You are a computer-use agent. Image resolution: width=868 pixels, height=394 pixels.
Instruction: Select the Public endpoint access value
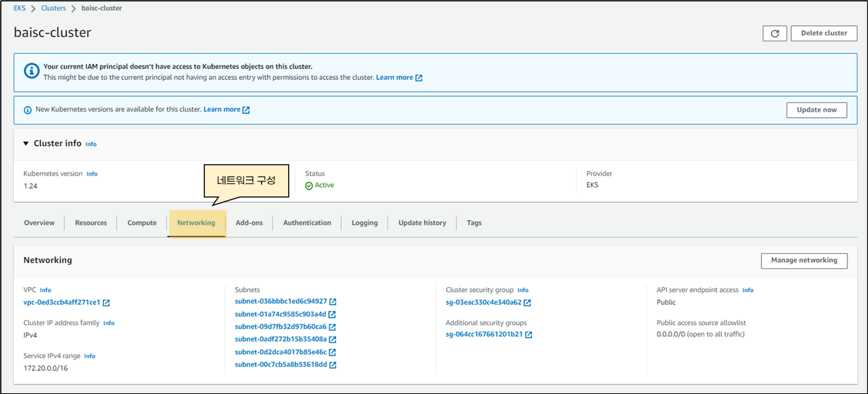click(666, 302)
